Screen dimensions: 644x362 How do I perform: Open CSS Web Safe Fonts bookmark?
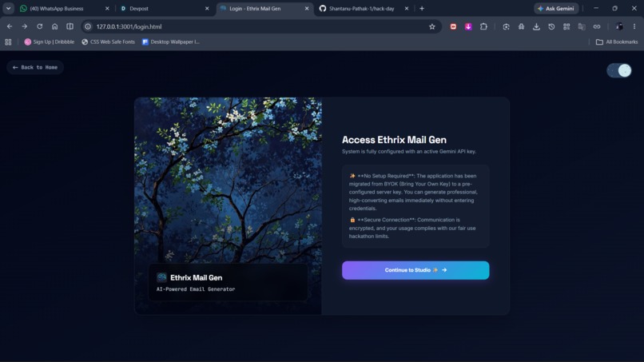(109, 42)
